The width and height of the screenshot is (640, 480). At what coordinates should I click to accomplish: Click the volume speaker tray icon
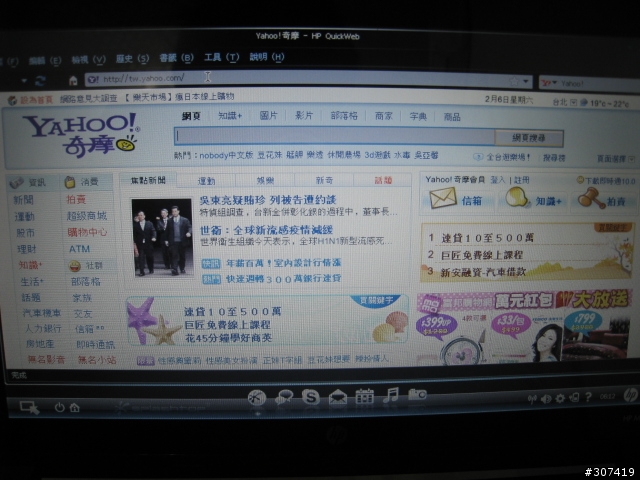(546, 399)
